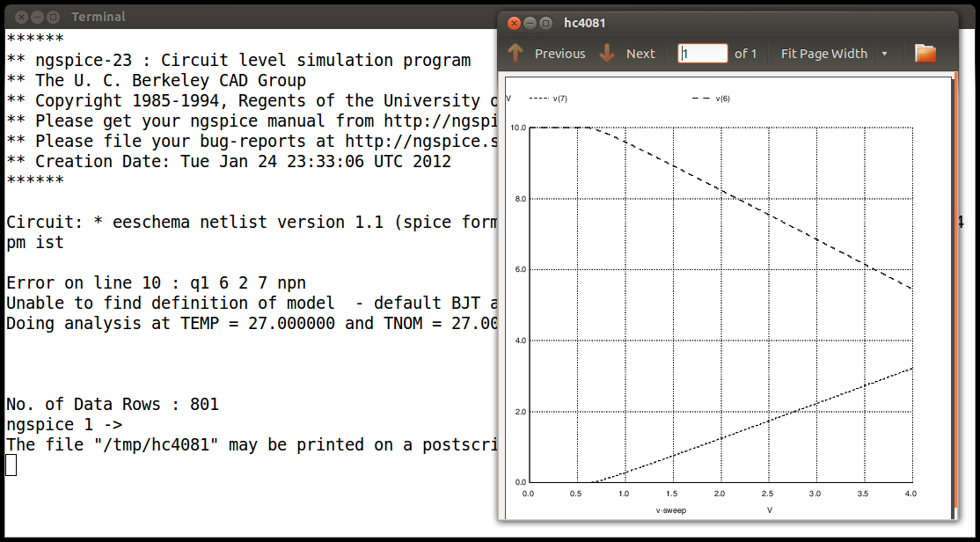Minimize the Terminal window
This screenshot has height=542, width=980.
[x=38, y=17]
